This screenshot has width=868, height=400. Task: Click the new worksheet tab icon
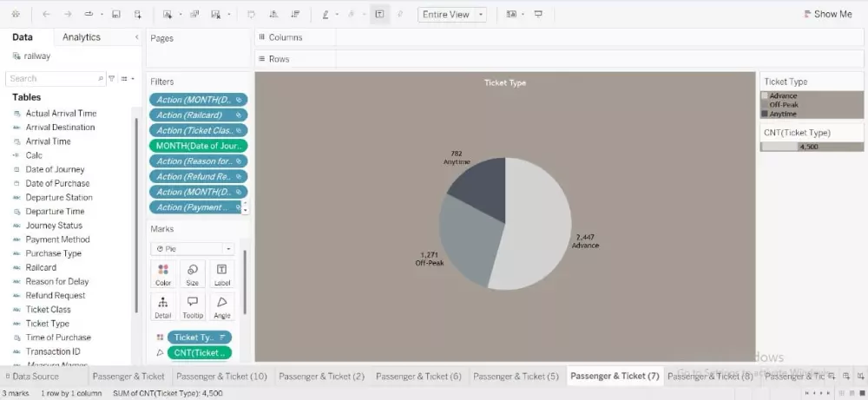pos(832,377)
